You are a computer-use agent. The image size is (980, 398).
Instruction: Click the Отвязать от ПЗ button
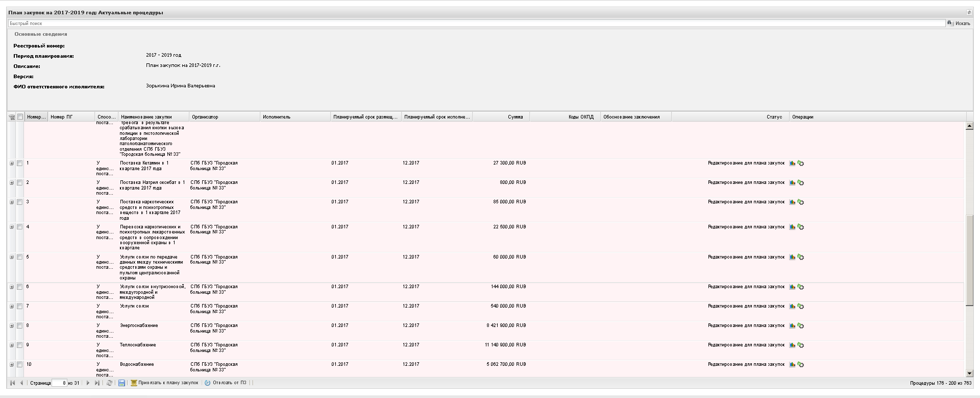tap(225, 383)
